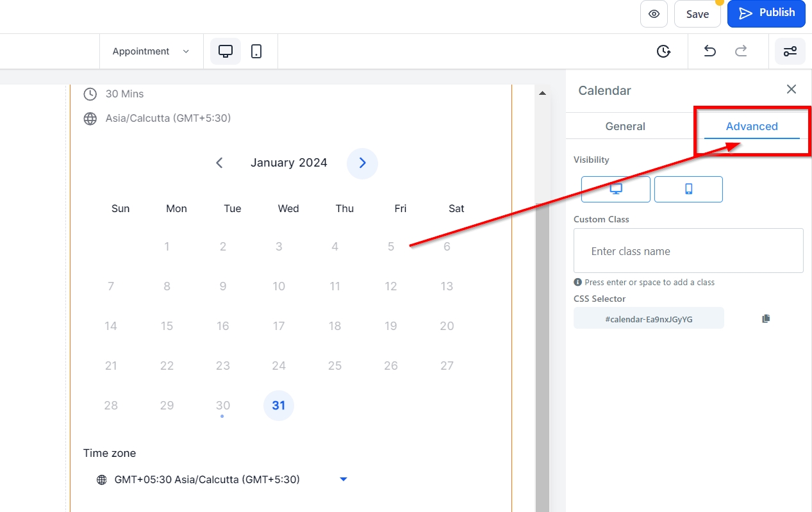Open the Appointment dropdown

(151, 51)
